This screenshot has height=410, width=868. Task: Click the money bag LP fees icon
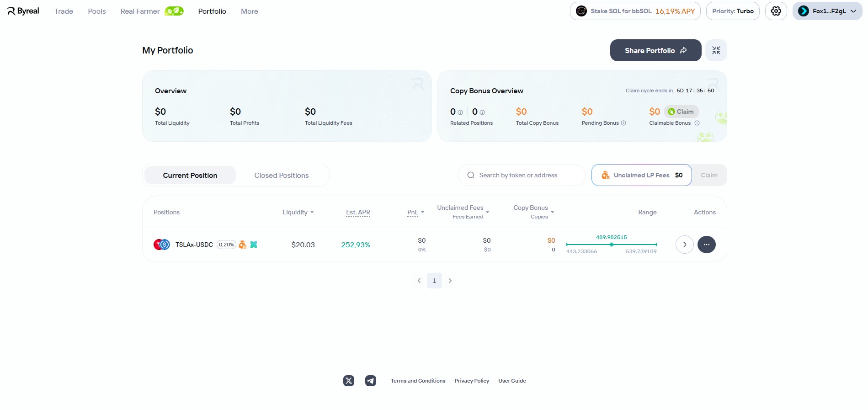tap(605, 175)
